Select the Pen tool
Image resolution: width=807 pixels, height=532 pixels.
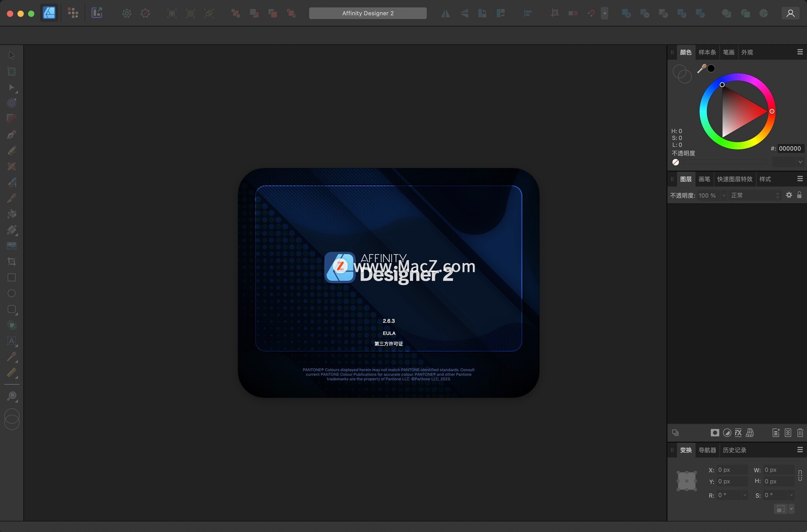pos(12,135)
